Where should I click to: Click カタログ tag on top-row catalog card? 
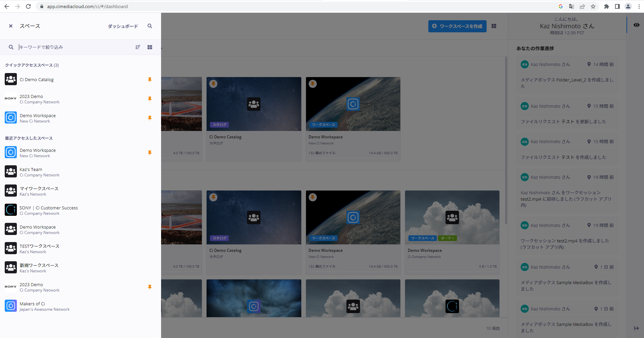pos(219,125)
